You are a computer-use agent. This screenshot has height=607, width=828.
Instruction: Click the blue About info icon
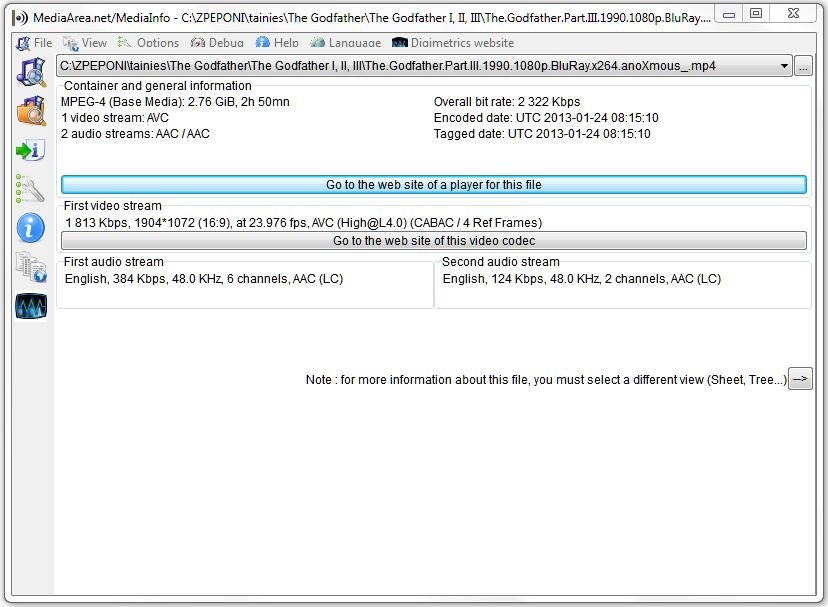point(31,228)
